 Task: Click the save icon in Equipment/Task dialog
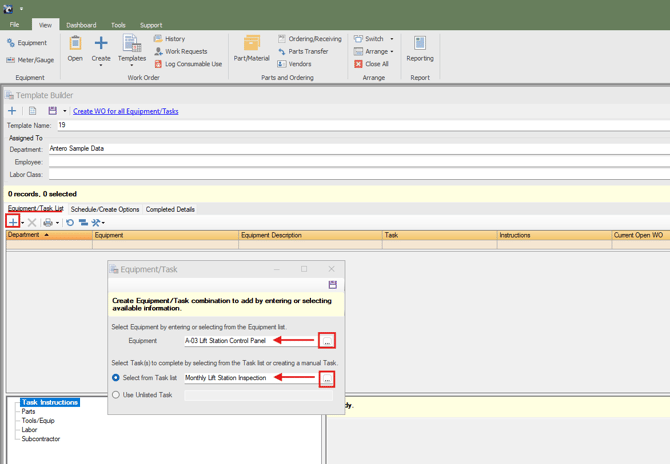tap(332, 285)
